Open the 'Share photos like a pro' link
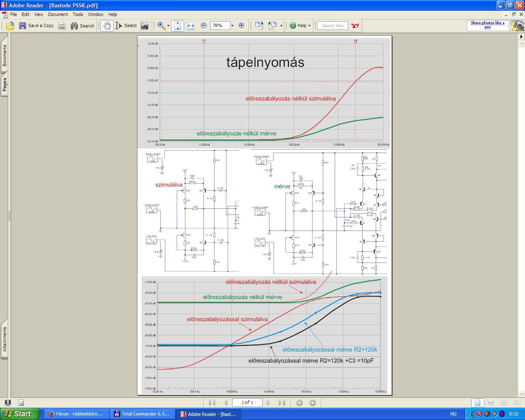 coord(487,25)
